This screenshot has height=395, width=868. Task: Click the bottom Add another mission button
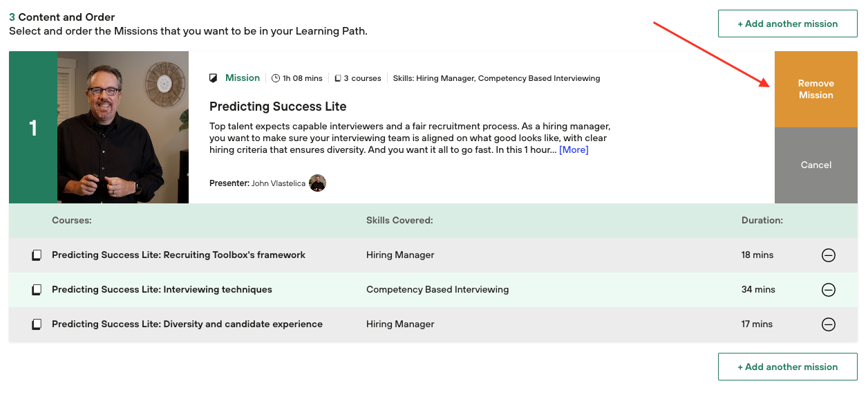coord(787,367)
